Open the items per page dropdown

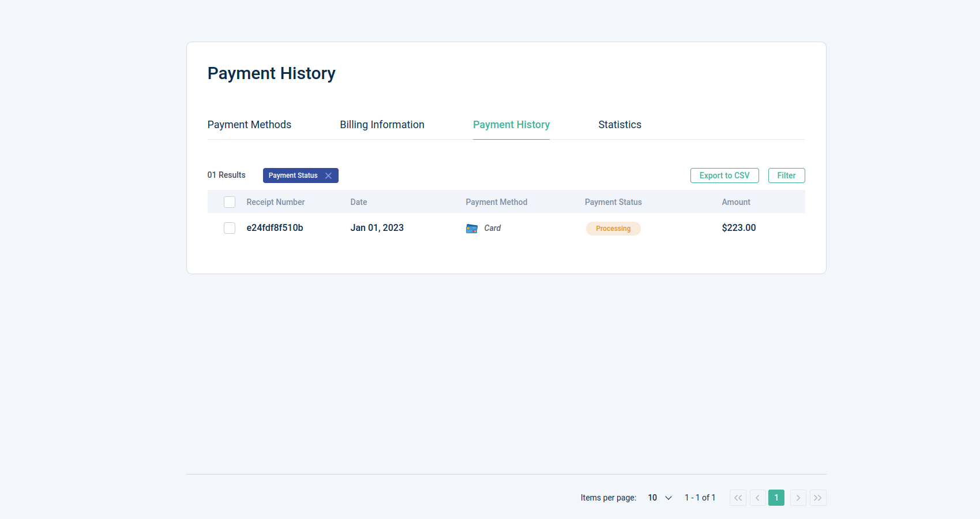pos(660,498)
